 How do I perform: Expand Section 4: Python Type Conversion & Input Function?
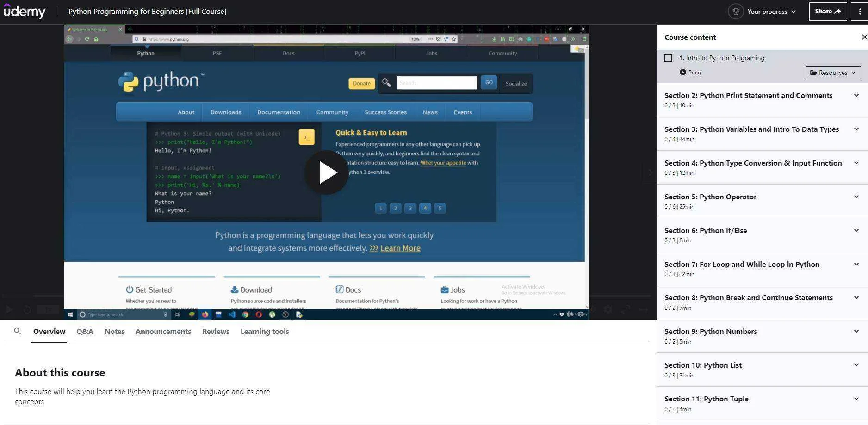[x=762, y=167]
